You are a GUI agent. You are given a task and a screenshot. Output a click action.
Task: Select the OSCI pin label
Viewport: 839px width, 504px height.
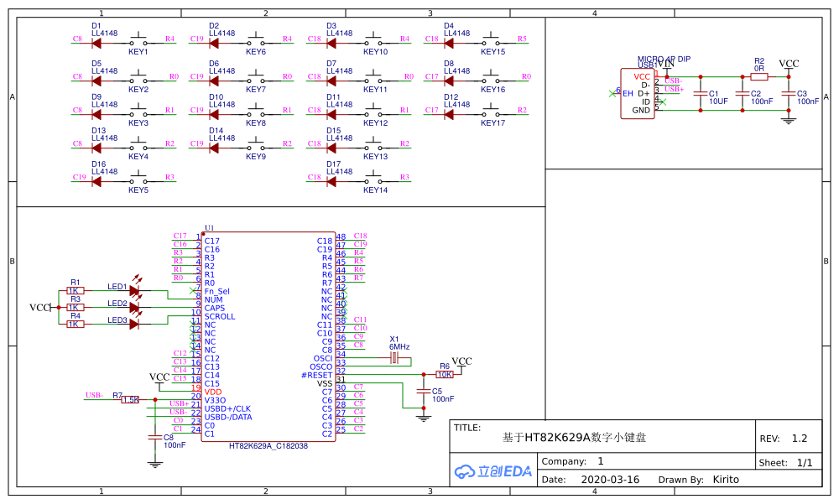pyautogui.click(x=323, y=358)
